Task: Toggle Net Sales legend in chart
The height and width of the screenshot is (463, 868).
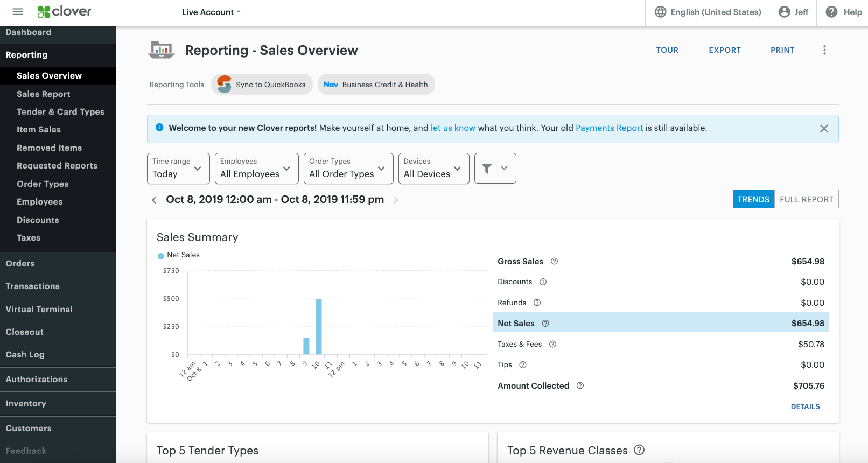Action: 179,255
